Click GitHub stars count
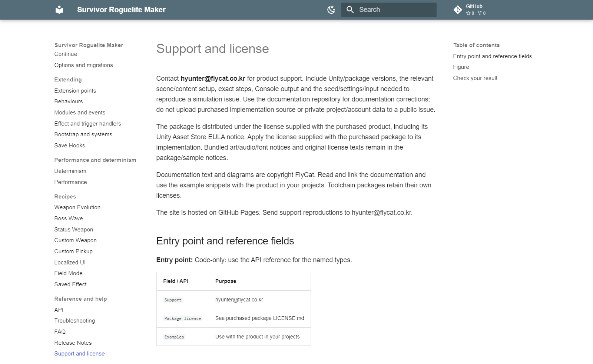 tap(470, 13)
